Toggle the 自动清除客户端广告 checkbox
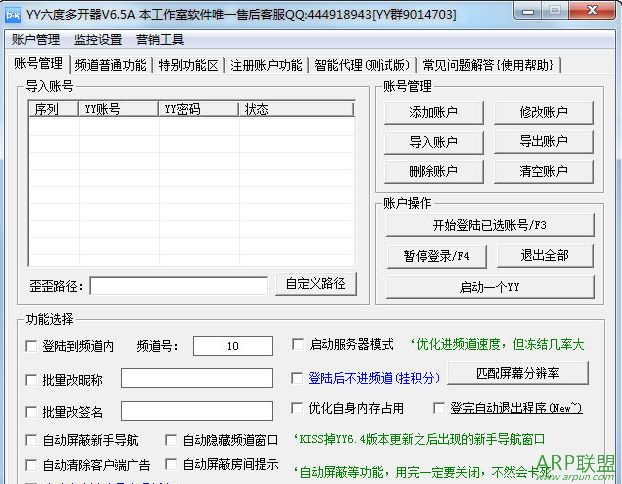The height and width of the screenshot is (484, 622). click(x=31, y=465)
